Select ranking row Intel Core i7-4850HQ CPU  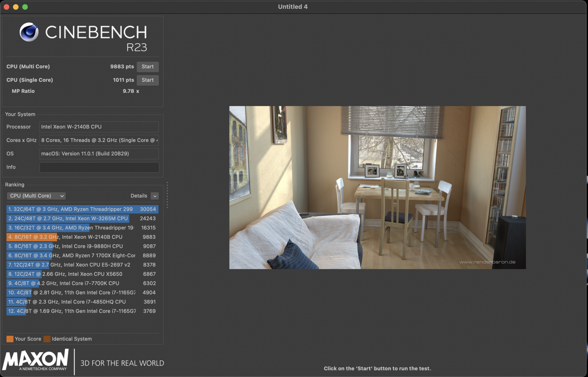(82, 302)
